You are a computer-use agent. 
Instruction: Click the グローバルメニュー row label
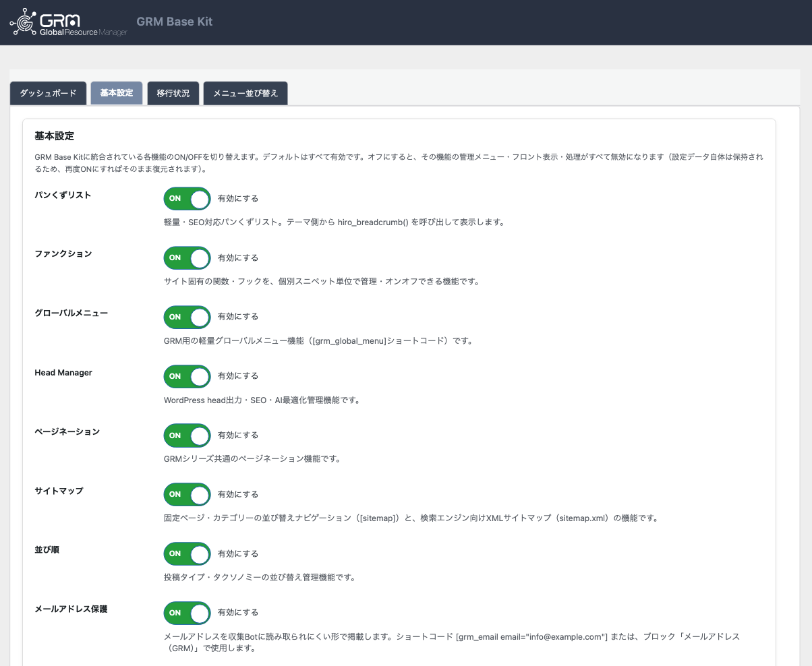coord(71,313)
